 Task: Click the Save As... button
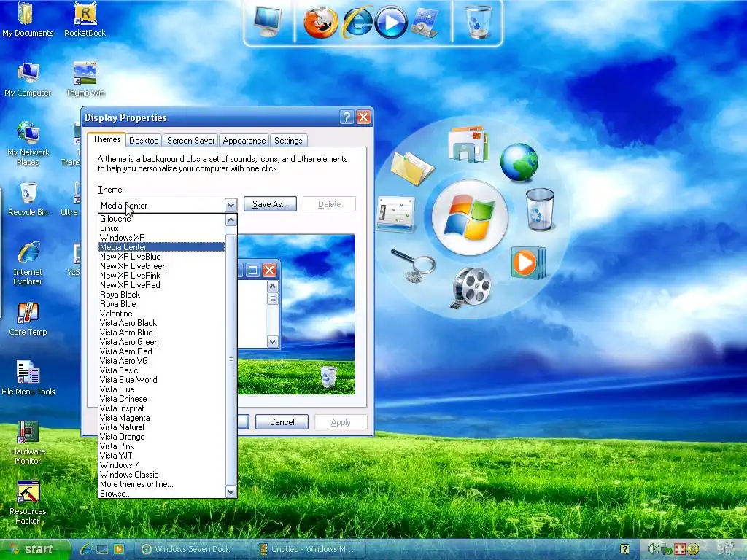tap(270, 204)
